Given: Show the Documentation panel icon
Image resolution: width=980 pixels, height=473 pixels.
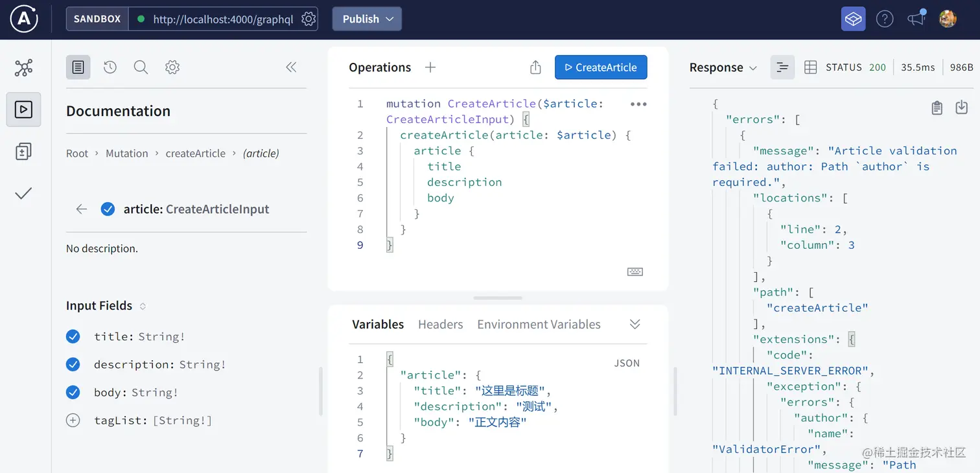Looking at the screenshot, I should (78, 67).
